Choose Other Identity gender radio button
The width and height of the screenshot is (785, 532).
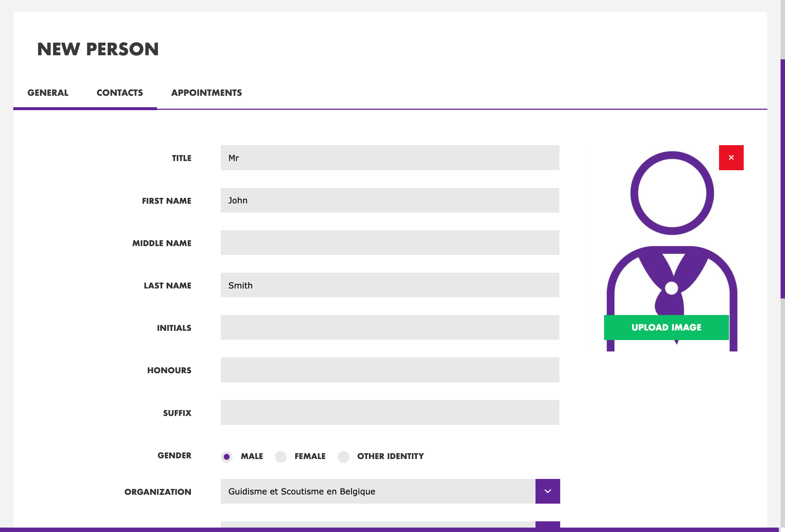click(x=343, y=456)
